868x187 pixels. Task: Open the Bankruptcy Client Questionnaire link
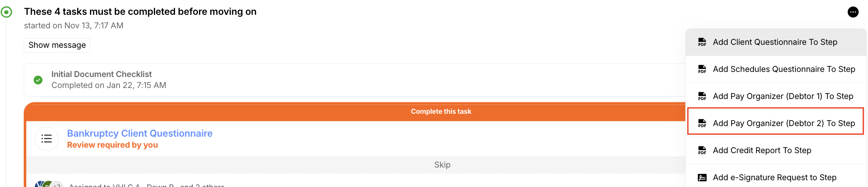coord(140,133)
